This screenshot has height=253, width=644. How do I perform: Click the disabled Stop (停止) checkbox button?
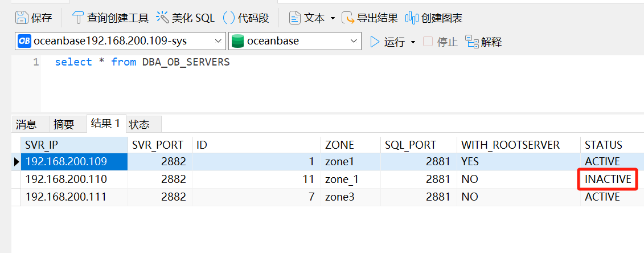coord(428,42)
